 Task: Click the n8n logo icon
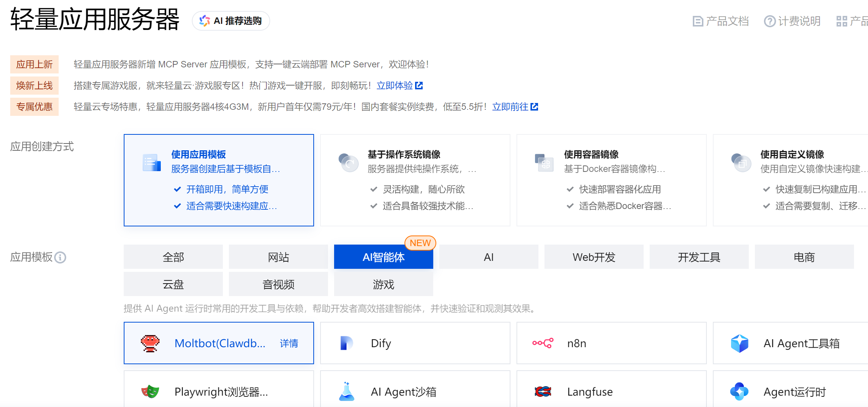(543, 343)
